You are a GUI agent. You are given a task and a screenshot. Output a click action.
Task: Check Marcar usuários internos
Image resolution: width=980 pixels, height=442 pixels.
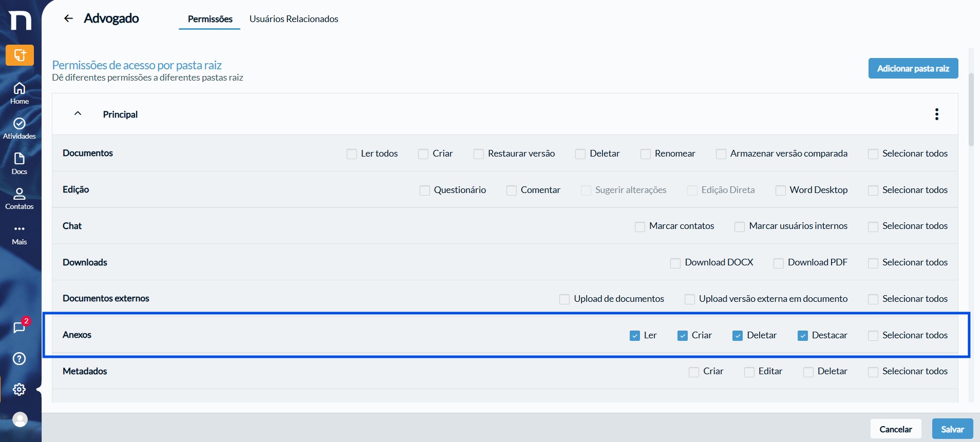pos(740,227)
